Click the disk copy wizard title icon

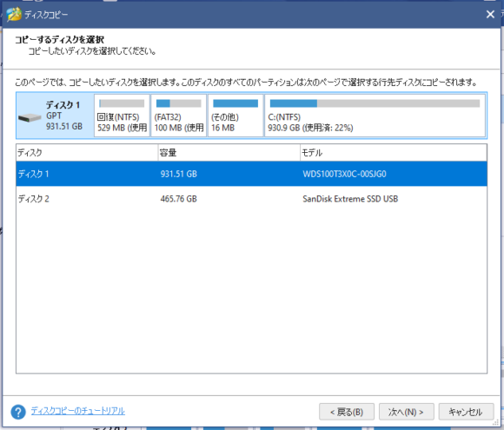click(14, 15)
